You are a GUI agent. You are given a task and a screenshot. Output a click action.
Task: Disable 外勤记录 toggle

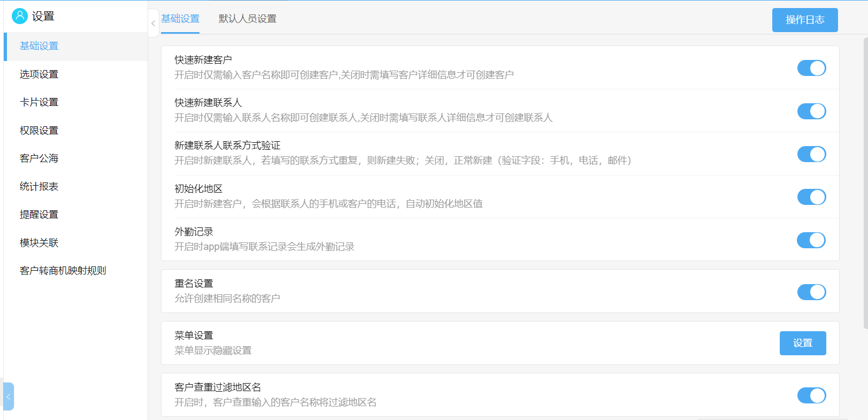pyautogui.click(x=811, y=240)
